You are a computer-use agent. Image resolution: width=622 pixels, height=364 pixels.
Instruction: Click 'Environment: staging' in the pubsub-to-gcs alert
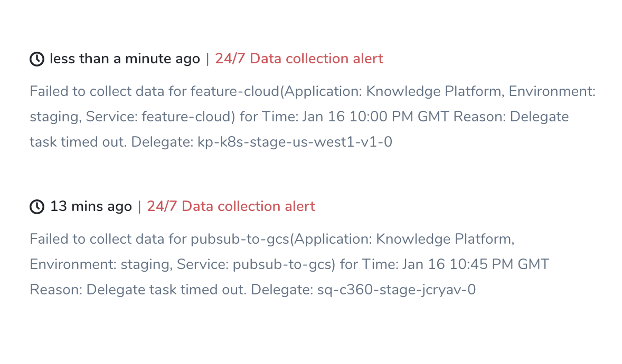click(x=101, y=264)
